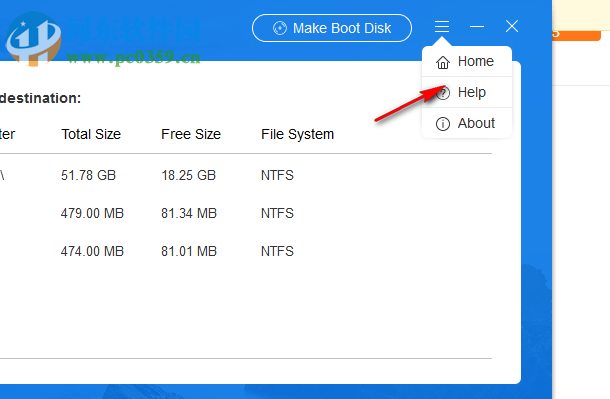Select the 81.01 MB free size cell
Image resolution: width=610 pixels, height=399 pixels.
189,251
